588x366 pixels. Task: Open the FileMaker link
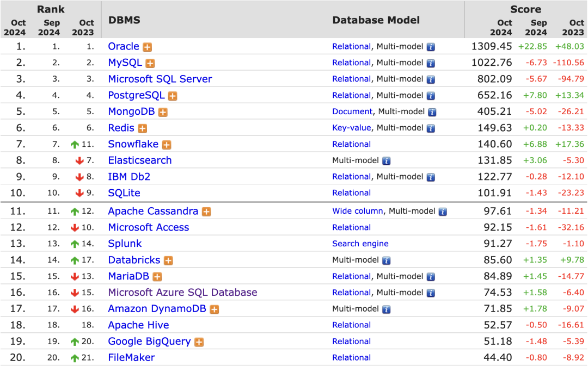pyautogui.click(x=131, y=358)
